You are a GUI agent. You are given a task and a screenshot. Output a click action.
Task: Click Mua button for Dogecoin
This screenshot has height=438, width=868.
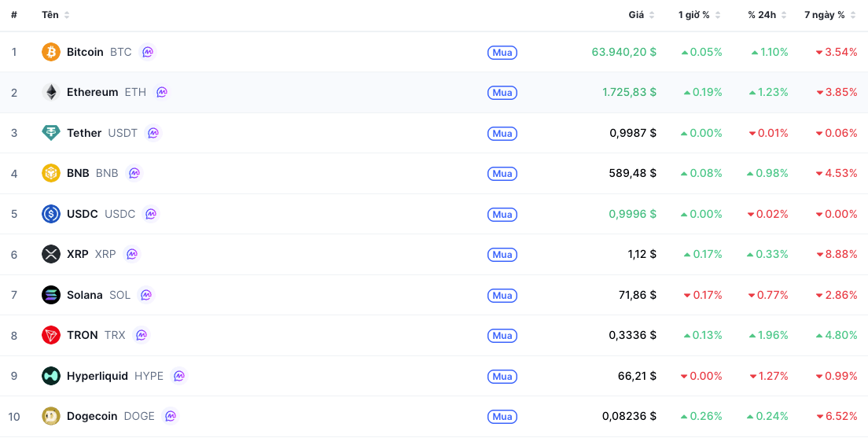click(x=502, y=417)
